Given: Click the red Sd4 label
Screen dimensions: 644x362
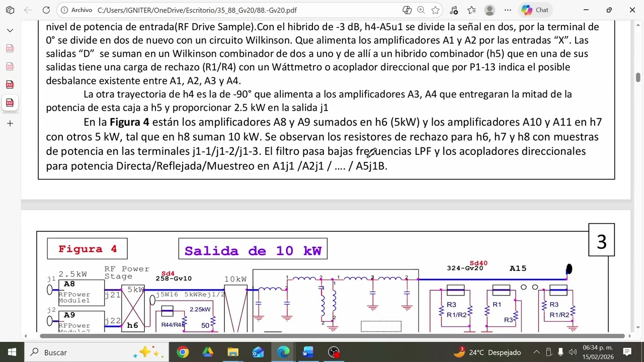Looking at the screenshot, I should coord(168,274).
